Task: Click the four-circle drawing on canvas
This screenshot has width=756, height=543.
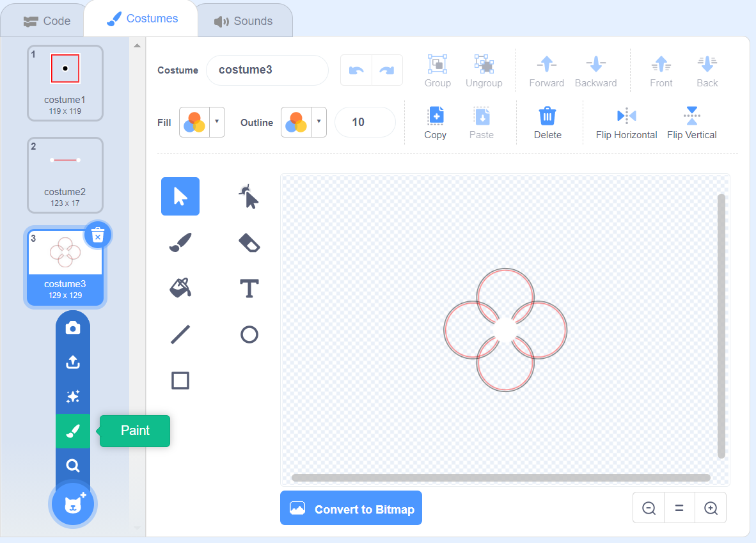Action: [505, 330]
